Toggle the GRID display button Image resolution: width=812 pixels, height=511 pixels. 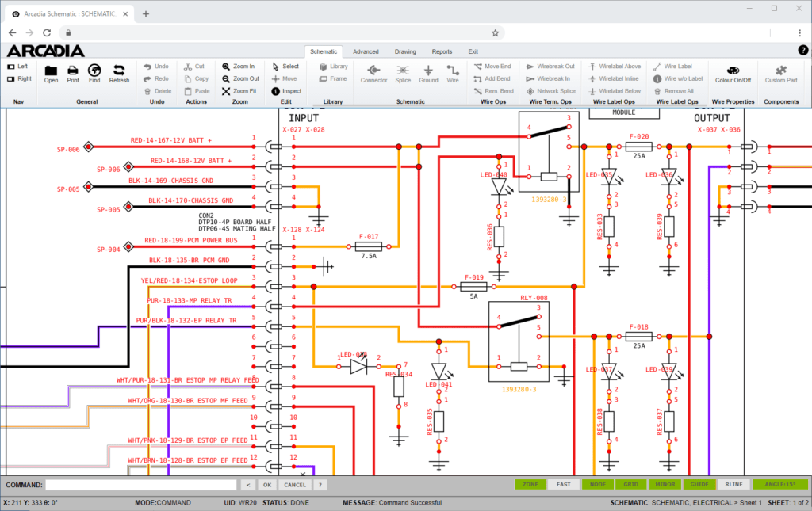[x=630, y=485]
